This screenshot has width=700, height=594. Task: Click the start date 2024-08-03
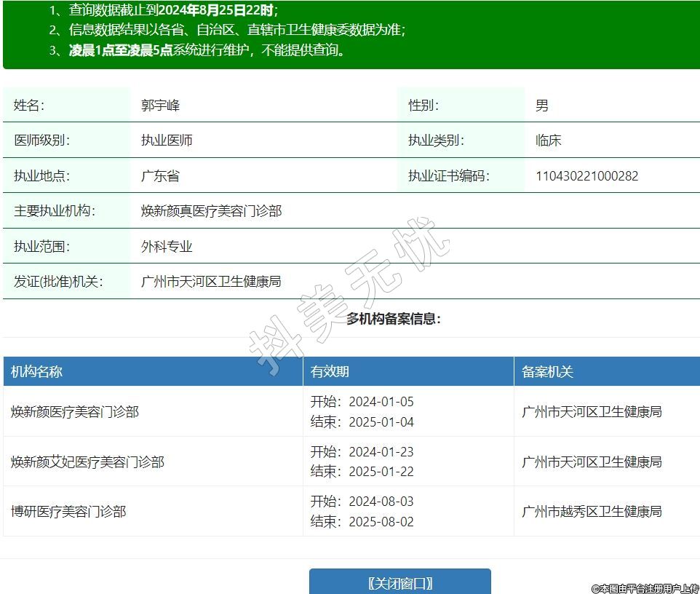[x=381, y=502]
